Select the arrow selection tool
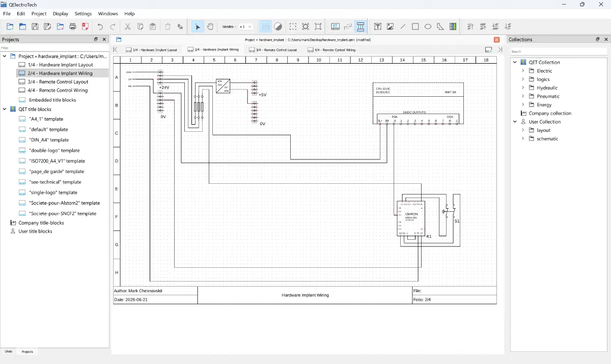Screen dimensions: 611x364 pyautogui.click(x=198, y=26)
